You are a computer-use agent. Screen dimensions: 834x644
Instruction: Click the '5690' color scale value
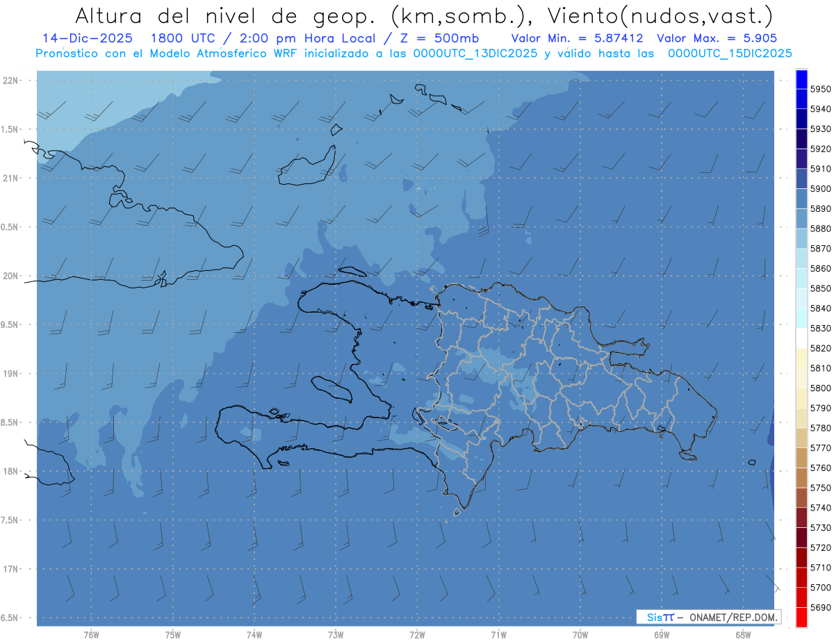[x=820, y=607]
